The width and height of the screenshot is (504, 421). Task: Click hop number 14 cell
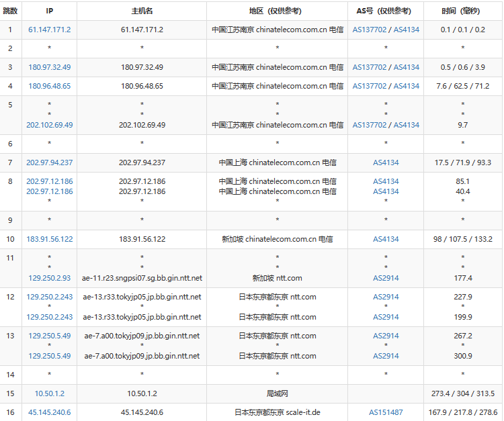[x=10, y=375]
